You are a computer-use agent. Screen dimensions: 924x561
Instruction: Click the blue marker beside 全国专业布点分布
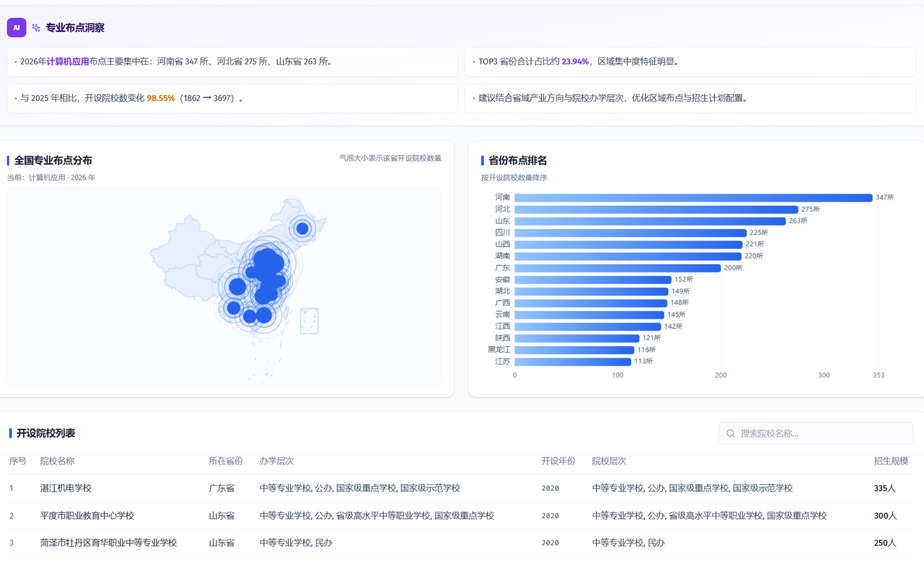pyautogui.click(x=8, y=161)
